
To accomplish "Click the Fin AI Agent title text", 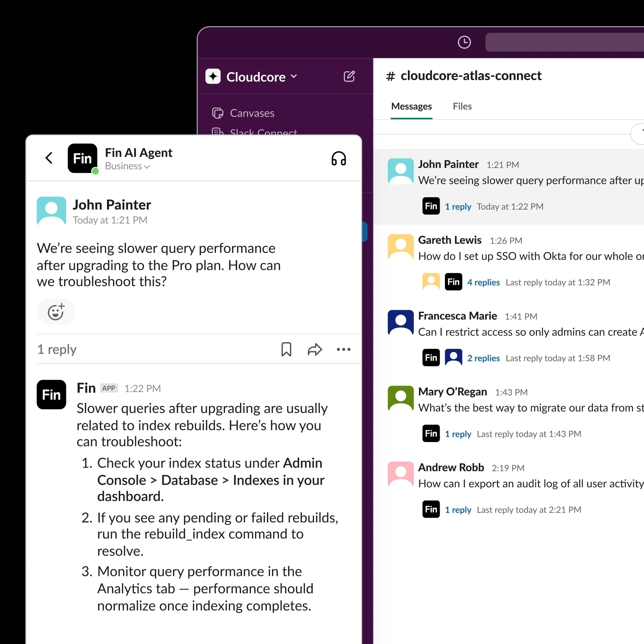I will pos(138,153).
